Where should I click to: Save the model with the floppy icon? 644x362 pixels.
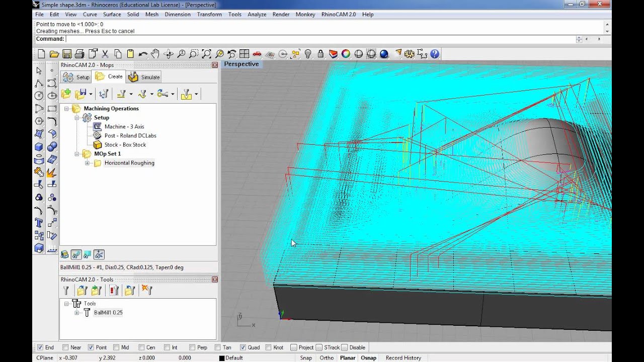tap(67, 54)
